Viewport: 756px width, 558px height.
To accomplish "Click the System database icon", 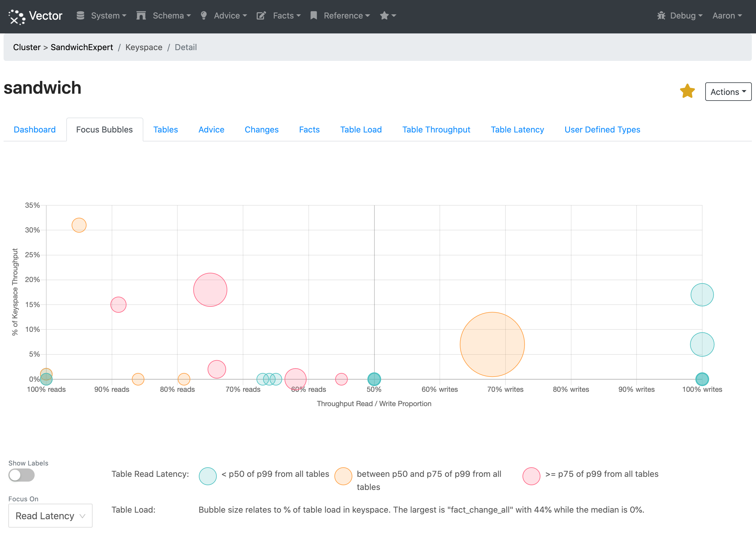I will click(x=80, y=16).
